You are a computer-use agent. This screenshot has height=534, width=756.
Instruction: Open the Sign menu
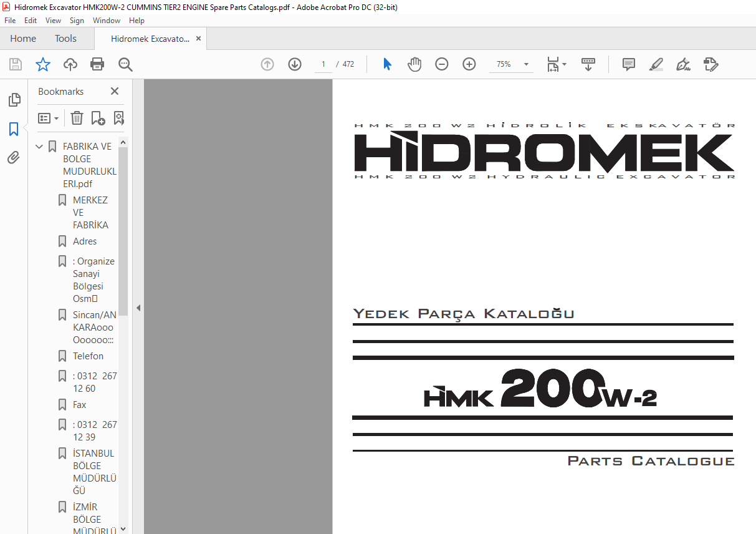(x=77, y=21)
